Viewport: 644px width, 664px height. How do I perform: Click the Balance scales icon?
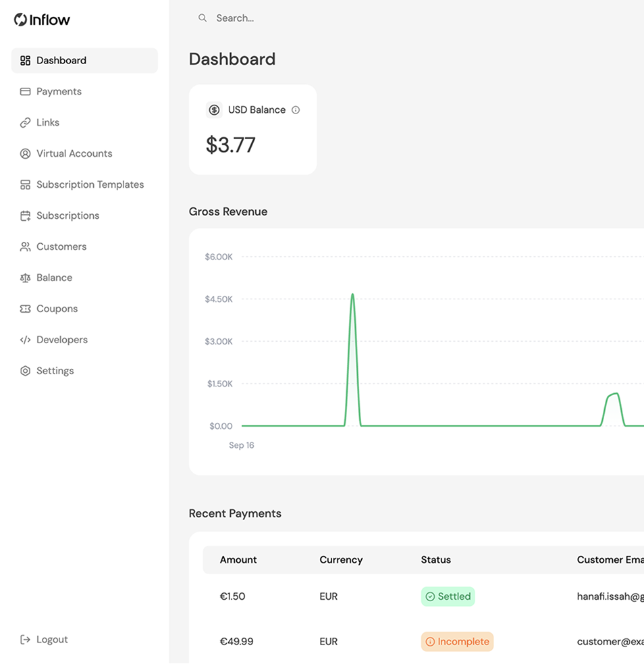point(26,278)
